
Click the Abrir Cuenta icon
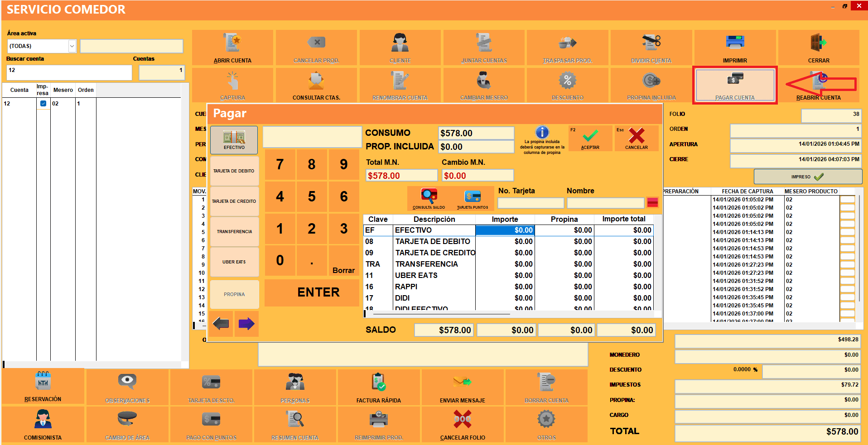232,43
